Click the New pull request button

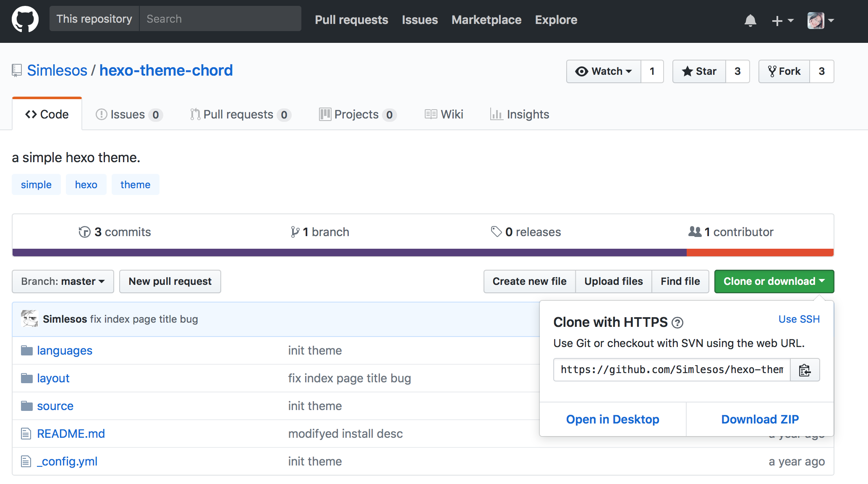point(170,281)
